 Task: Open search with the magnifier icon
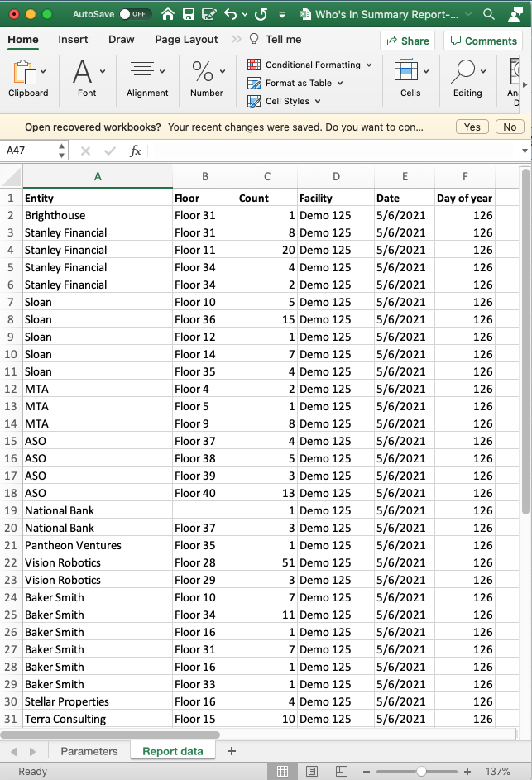[489, 14]
